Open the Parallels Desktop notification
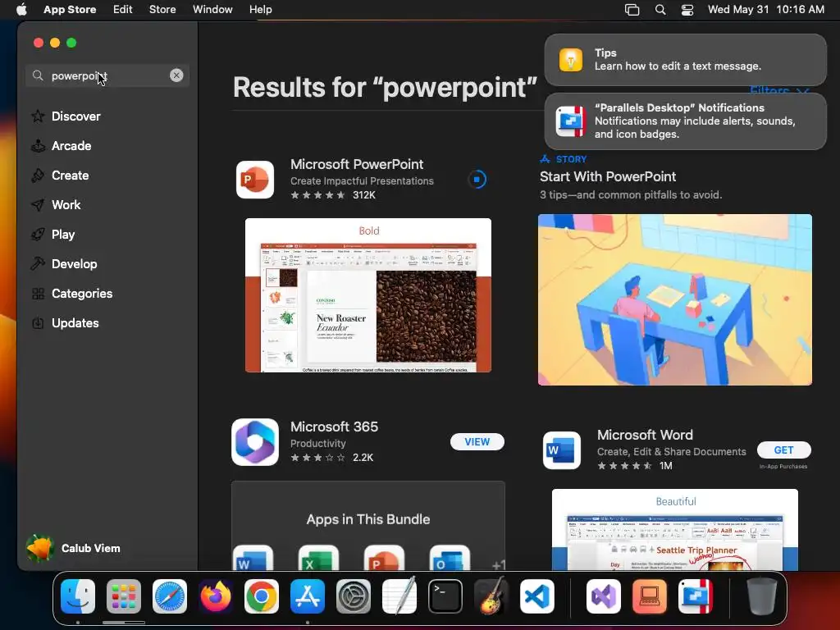This screenshot has height=630, width=840. point(685,121)
